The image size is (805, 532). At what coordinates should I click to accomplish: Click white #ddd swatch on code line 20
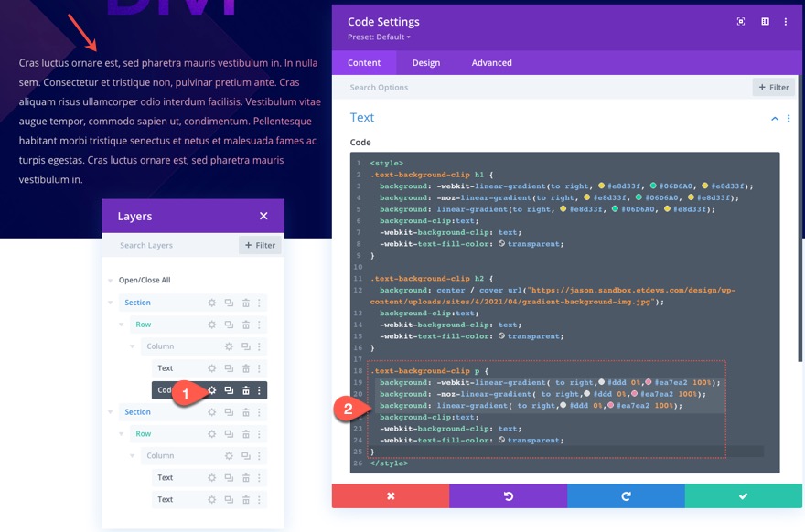point(586,393)
